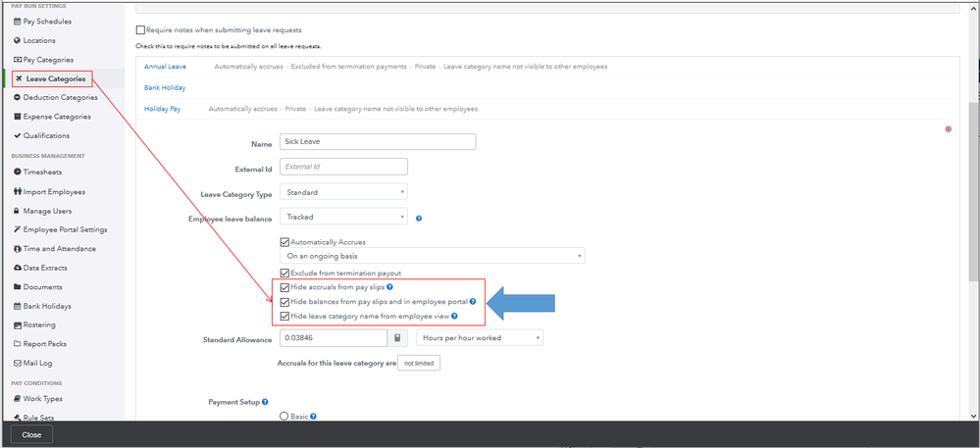The image size is (980, 448).
Task: Open help icon next to Payment Setup
Action: [x=265, y=402]
